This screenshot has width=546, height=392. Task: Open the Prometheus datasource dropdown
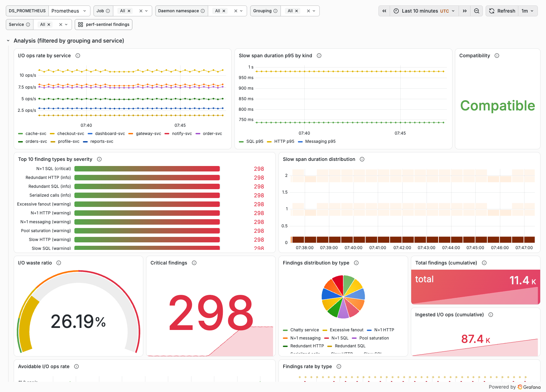click(69, 11)
